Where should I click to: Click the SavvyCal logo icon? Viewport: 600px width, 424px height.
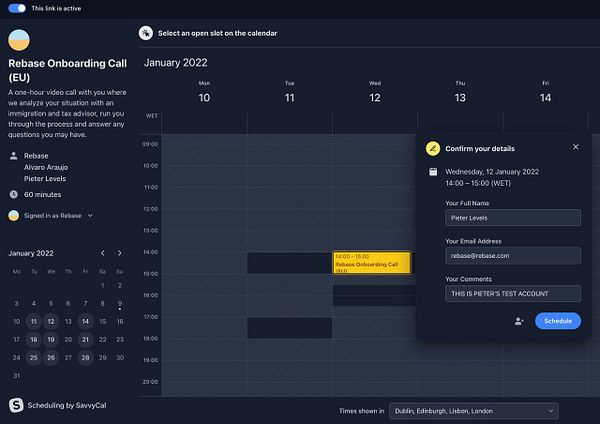coord(16,405)
